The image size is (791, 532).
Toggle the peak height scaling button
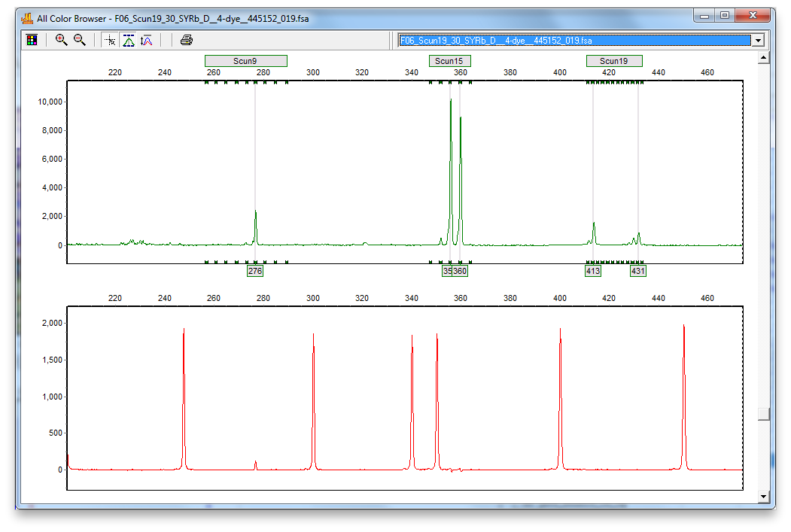pos(147,40)
